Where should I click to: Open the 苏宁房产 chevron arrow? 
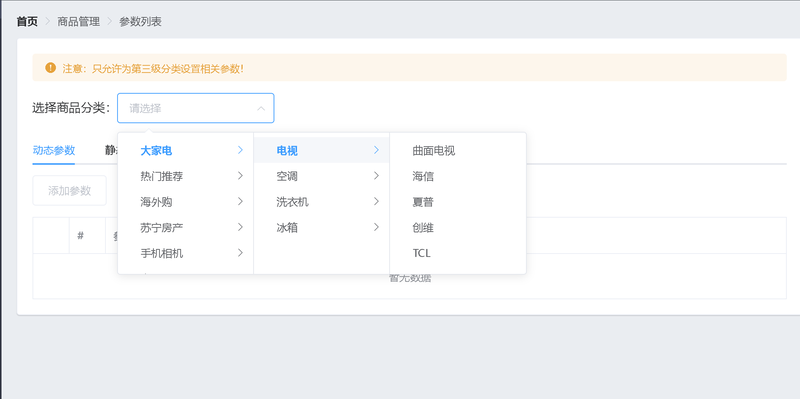point(240,228)
